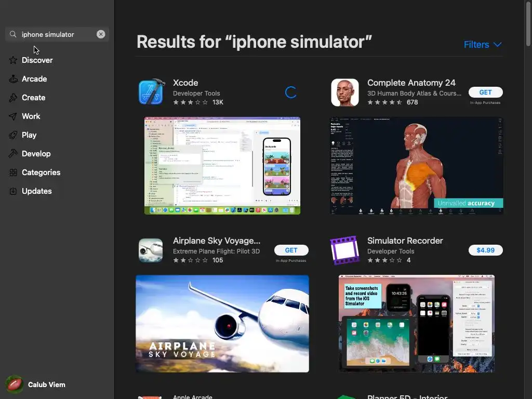Click the Create paintbrush icon
The width and height of the screenshot is (532, 399).
(x=13, y=98)
